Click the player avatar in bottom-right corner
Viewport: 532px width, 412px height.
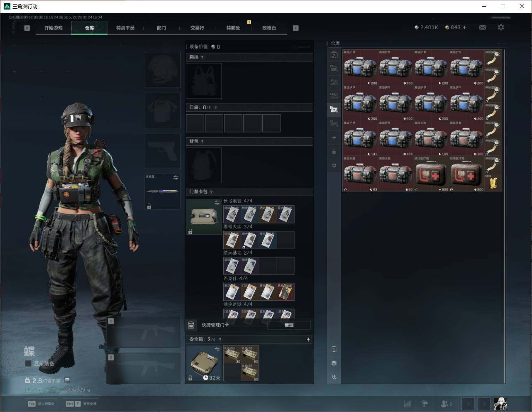(500, 404)
